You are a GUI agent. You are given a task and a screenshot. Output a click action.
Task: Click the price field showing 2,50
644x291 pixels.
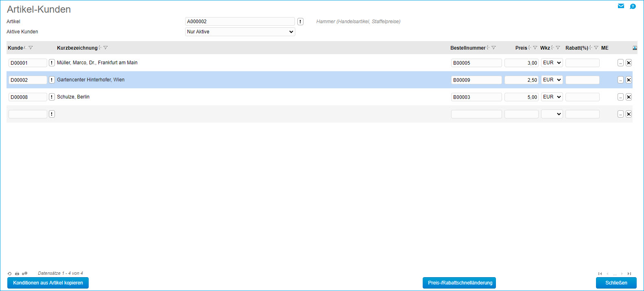(521, 80)
